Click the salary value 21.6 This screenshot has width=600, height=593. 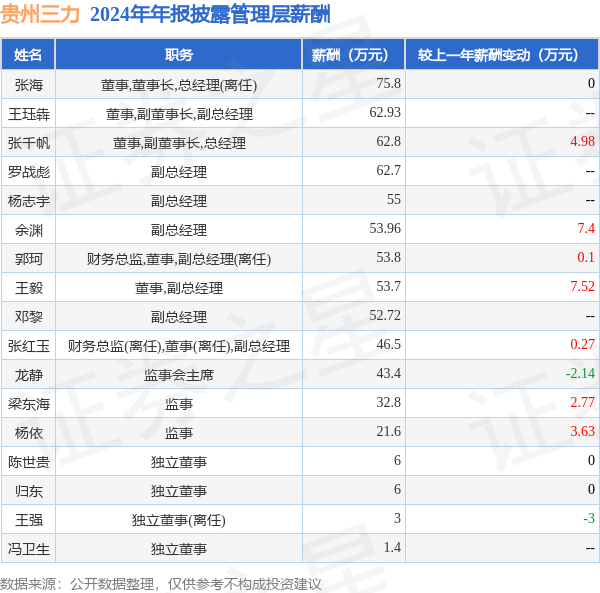coord(388,432)
